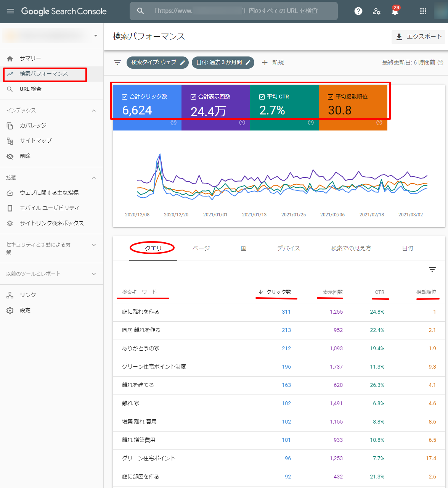This screenshot has width=448, height=488.
Task: Click the リンク network icon
Action: pyautogui.click(x=10, y=295)
